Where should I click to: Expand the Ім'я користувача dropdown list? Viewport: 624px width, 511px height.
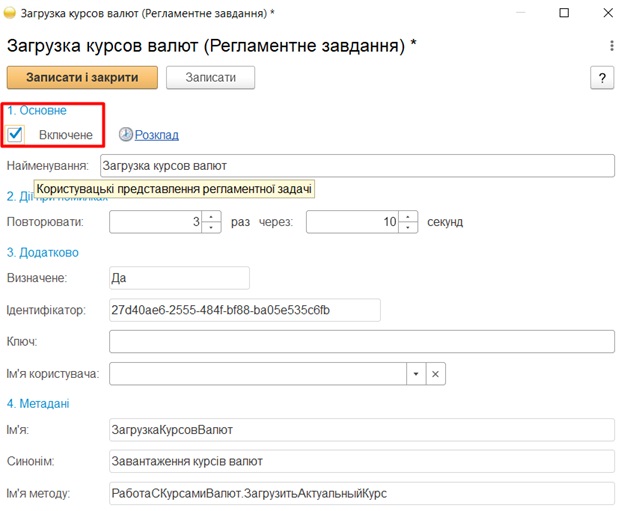point(416,373)
